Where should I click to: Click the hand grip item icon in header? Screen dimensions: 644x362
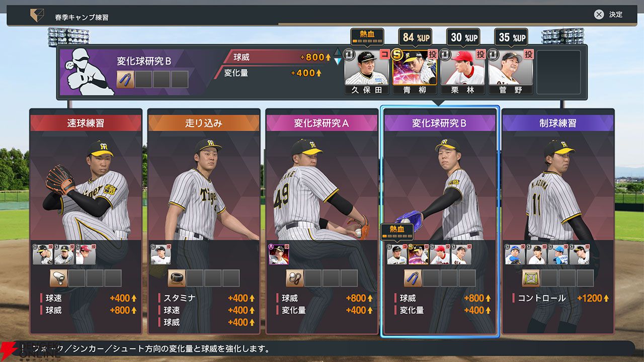point(125,79)
